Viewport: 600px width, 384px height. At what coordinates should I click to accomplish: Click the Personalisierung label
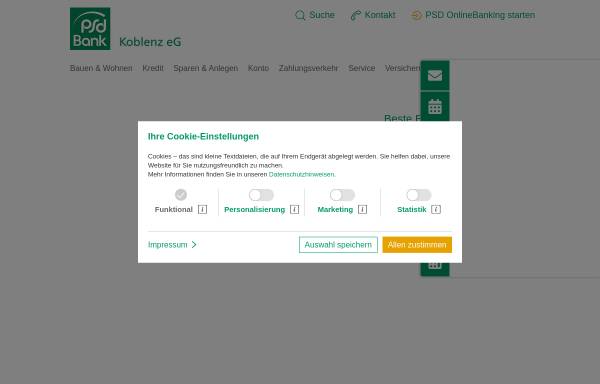pos(254,210)
